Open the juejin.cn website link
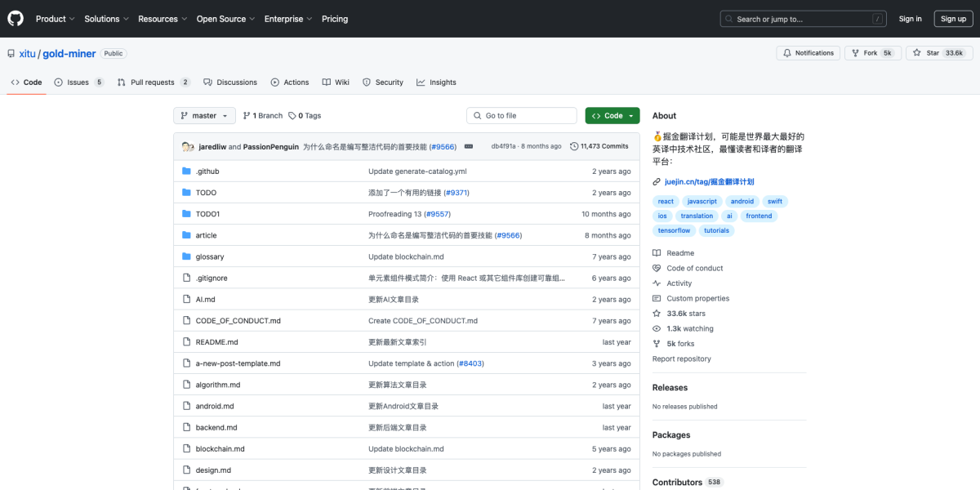This screenshot has height=490, width=980. [x=709, y=182]
